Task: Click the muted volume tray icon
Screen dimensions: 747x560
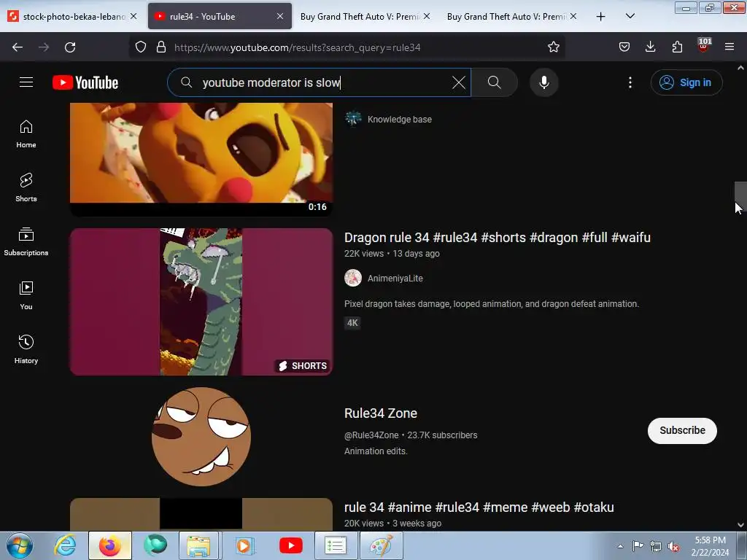Action: coord(673,546)
